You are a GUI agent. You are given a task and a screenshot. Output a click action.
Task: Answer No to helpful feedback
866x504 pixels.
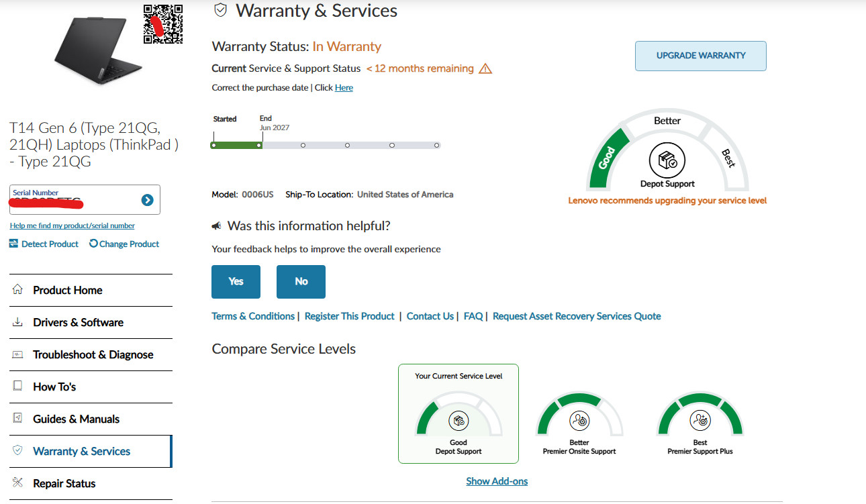tap(301, 282)
